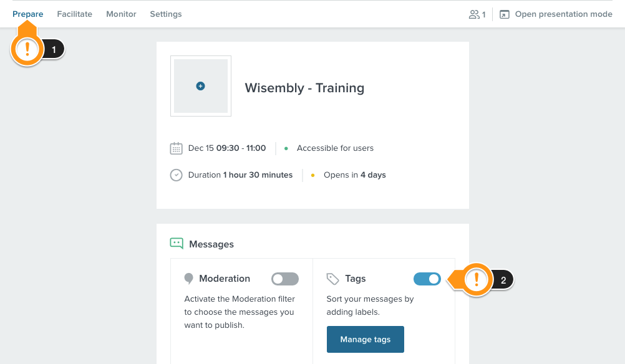Click the Duration 1 hour 30 minutes text
This screenshot has width=625, height=364.
[240, 175]
